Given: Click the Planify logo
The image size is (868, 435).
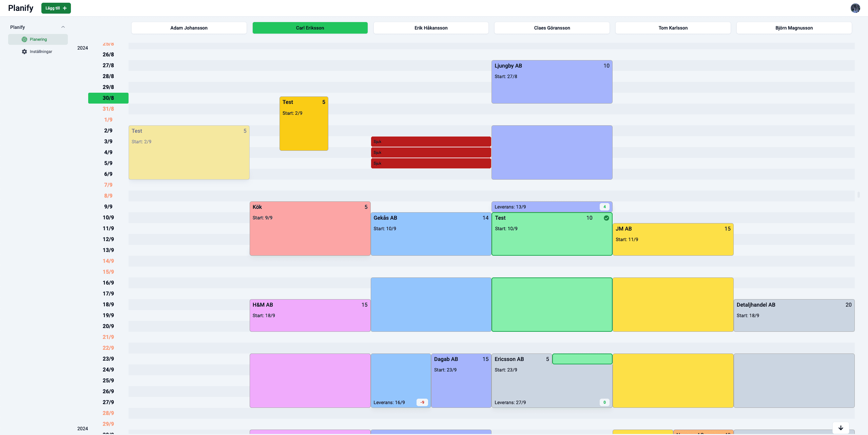Looking at the screenshot, I should [21, 8].
